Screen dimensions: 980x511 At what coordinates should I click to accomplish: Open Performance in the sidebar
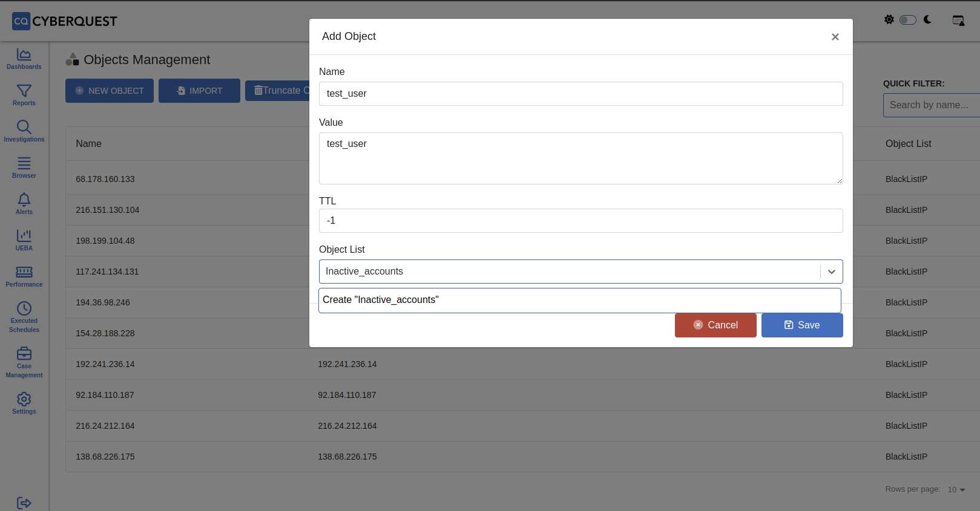tap(24, 276)
